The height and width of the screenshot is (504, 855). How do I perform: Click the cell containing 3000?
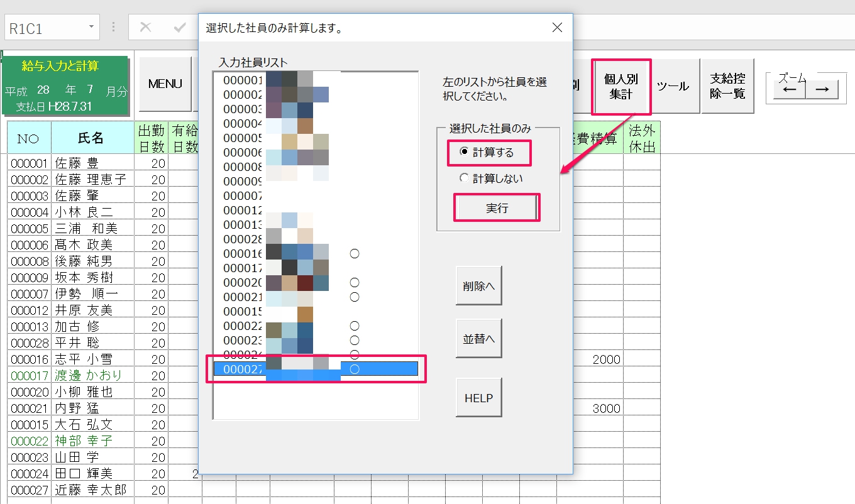pyautogui.click(x=597, y=408)
